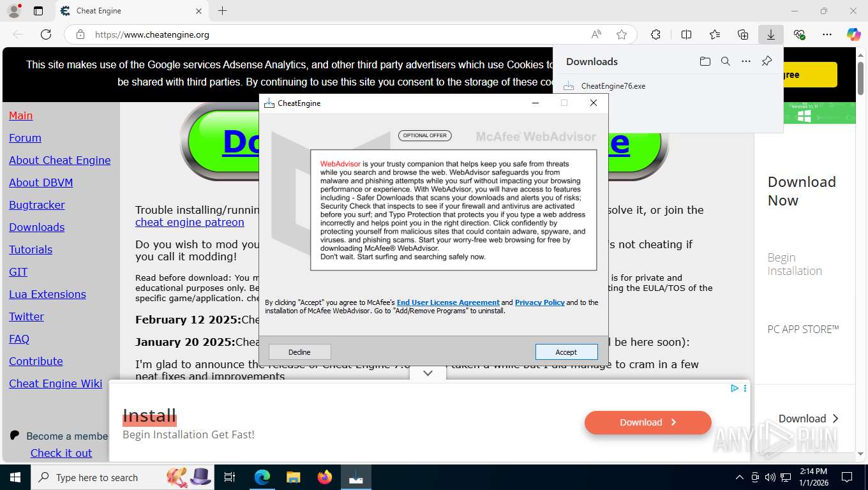Screen dimensions: 868x490
Task: Open About Cheat Engine link
Action: point(59,160)
